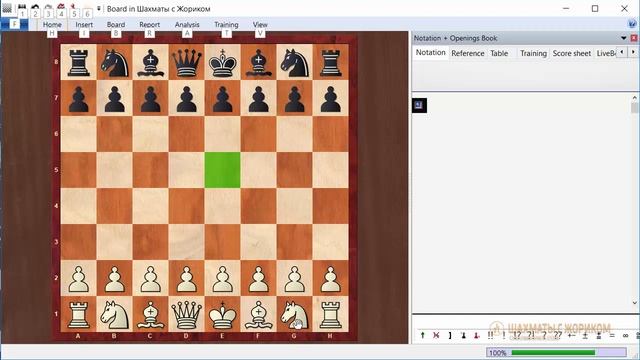Select the black king on e8
640x360 pixels.
pyautogui.click(x=222, y=63)
